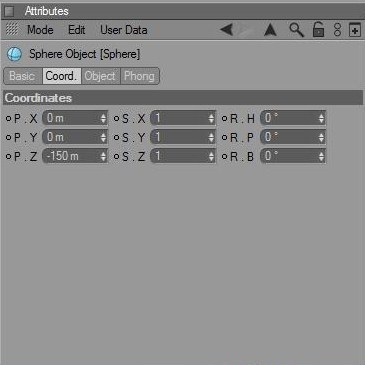Click the up arrow navigation icon

[x=270, y=30]
